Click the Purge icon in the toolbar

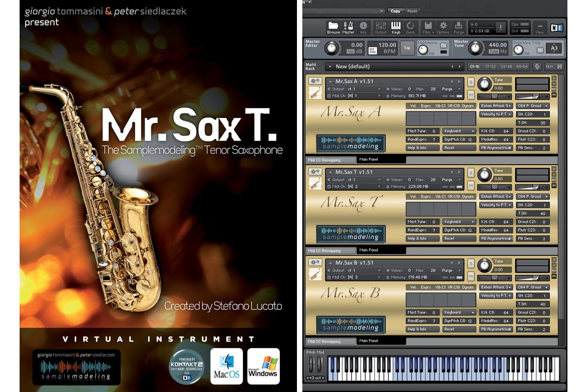coord(459,27)
